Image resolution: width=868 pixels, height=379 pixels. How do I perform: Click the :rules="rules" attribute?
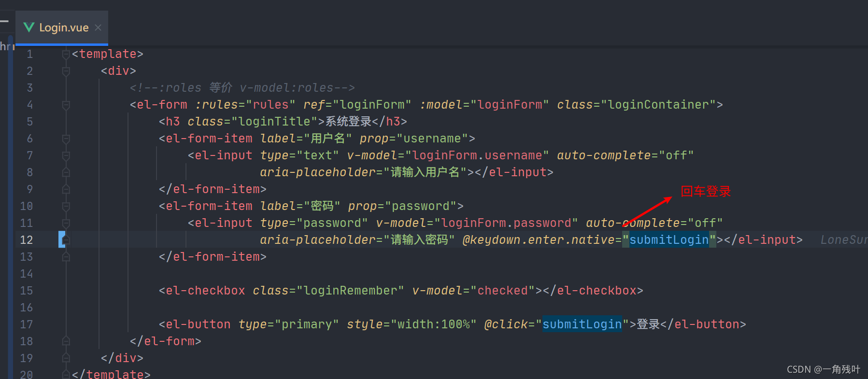click(x=245, y=105)
